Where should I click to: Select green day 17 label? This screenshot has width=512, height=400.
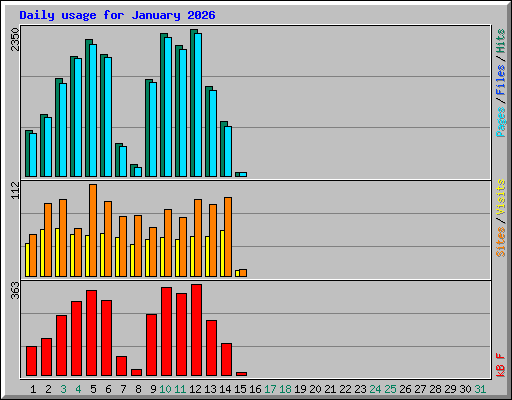click(x=270, y=389)
